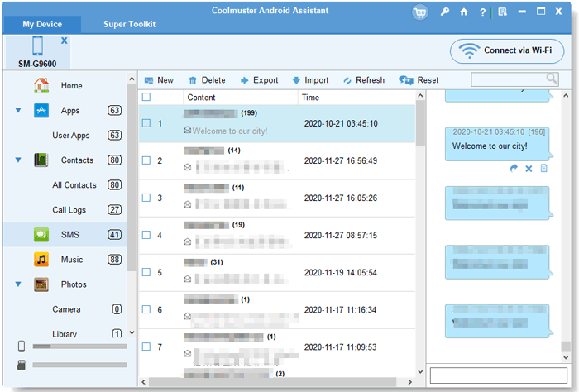Click sidebar scroll down arrow
The width and height of the screenshot is (579, 392).
click(x=132, y=332)
